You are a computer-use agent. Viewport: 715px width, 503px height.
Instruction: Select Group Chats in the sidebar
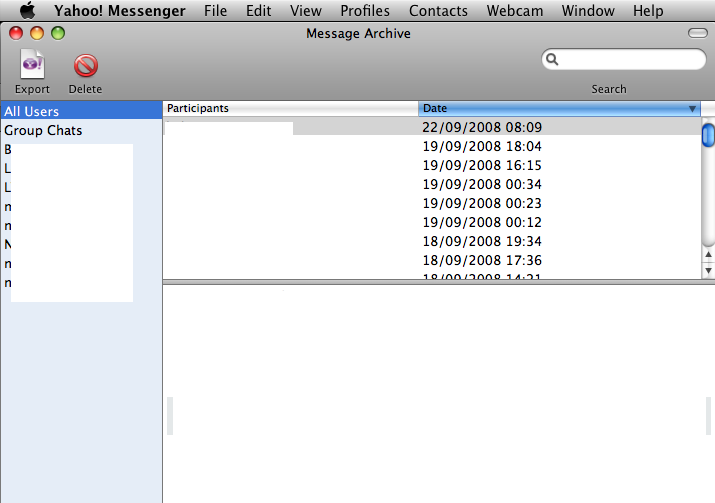click(x=43, y=131)
